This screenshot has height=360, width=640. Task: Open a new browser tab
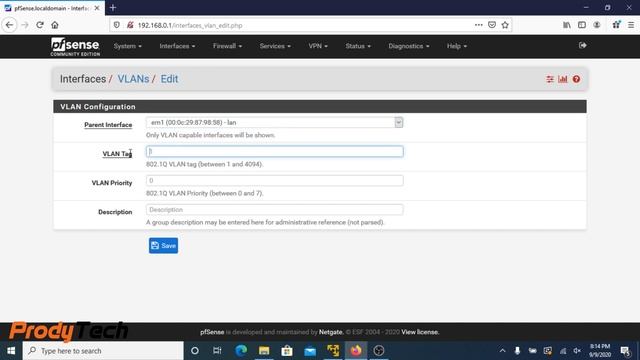pyautogui.click(x=113, y=8)
